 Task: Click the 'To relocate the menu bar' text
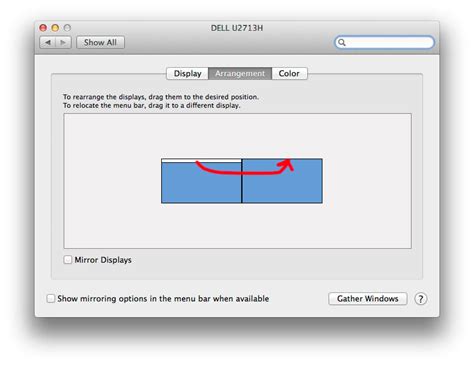tap(152, 106)
